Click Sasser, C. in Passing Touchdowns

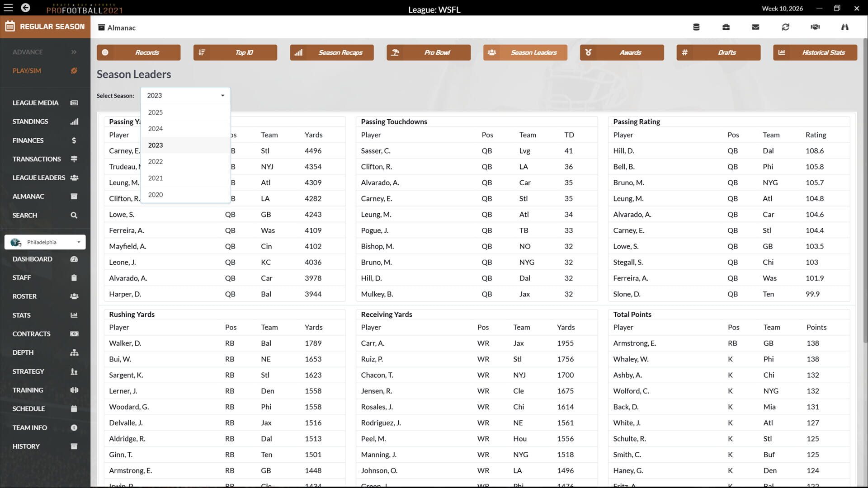coord(376,151)
